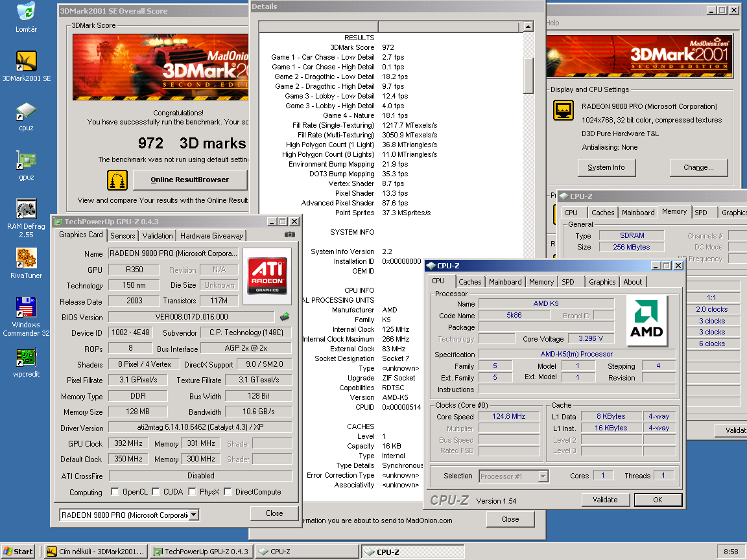The height and width of the screenshot is (560, 747).
Task: Click memory Size 256 MBytes field
Action: (x=631, y=247)
